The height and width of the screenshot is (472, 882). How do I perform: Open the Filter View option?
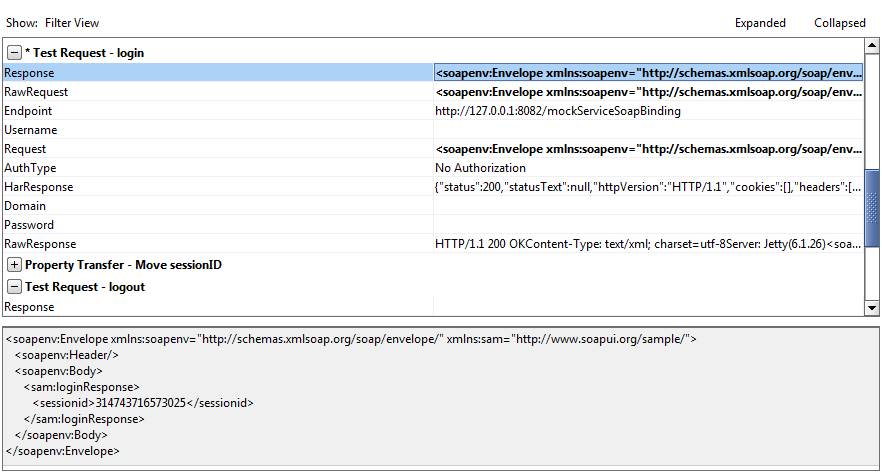pyautogui.click(x=72, y=23)
